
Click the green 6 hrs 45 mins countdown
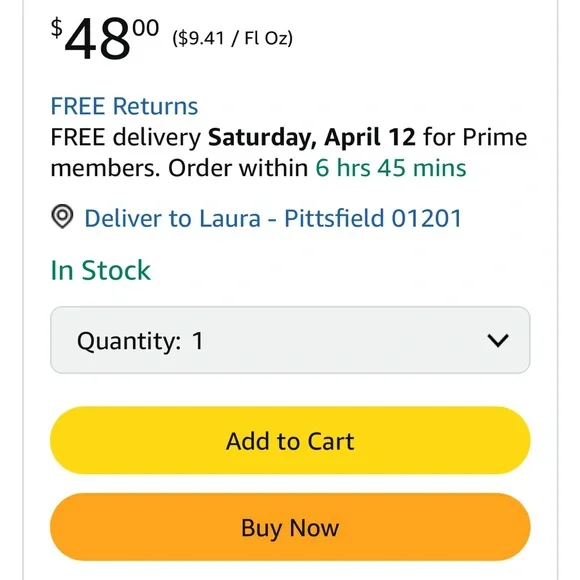391,168
